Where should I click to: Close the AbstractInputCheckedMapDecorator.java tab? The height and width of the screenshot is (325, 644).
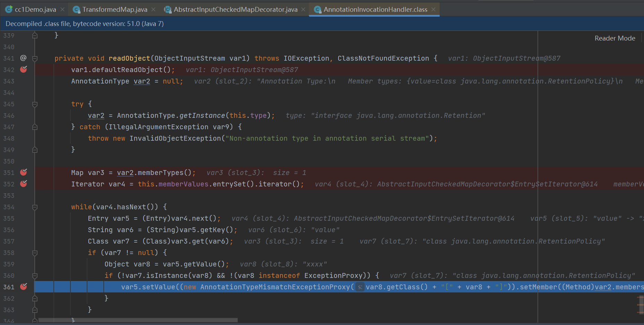tap(303, 9)
